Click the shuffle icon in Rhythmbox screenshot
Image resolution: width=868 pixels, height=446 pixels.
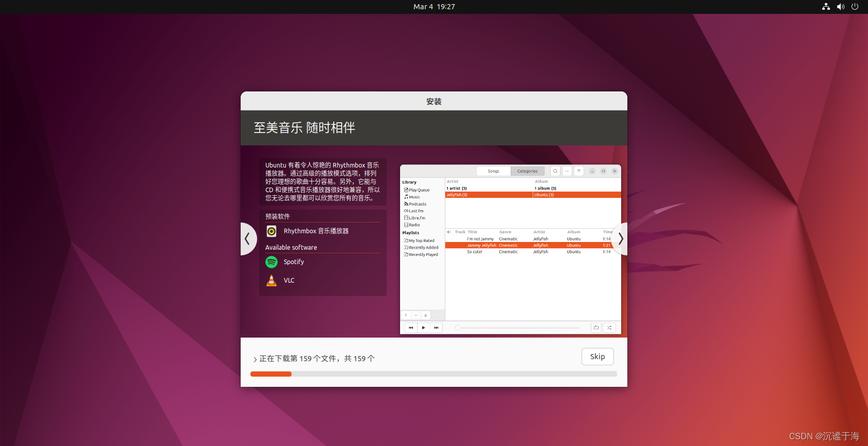click(609, 328)
